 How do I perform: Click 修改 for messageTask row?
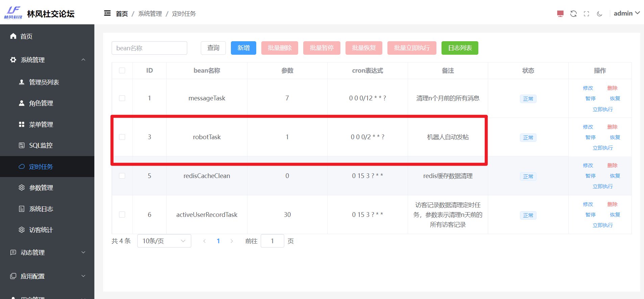pyautogui.click(x=588, y=88)
